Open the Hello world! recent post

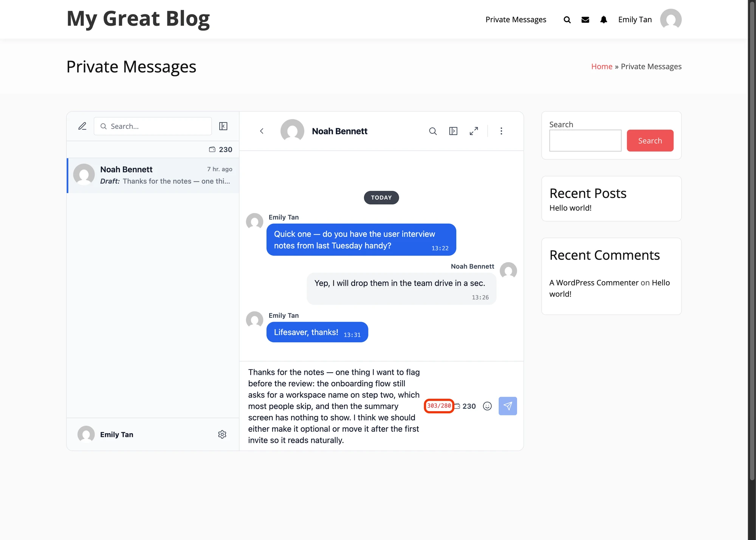coord(570,208)
